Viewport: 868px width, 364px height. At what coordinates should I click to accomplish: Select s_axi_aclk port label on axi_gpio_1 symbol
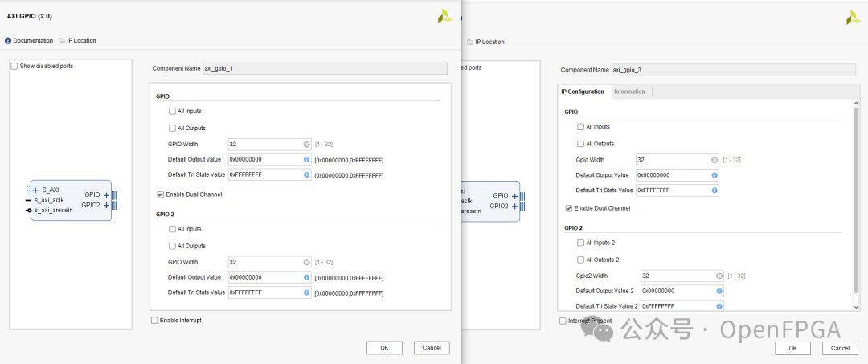click(49, 200)
